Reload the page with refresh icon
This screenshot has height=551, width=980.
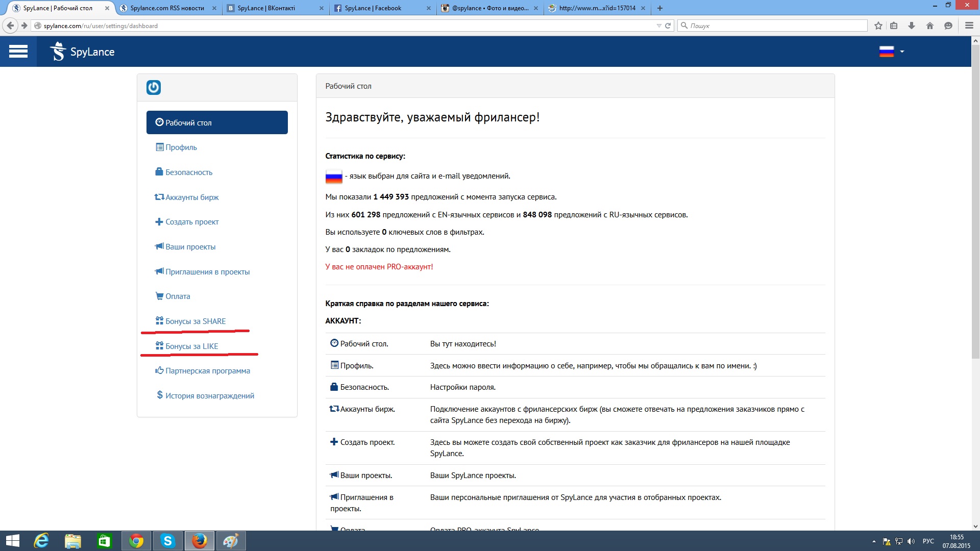(668, 26)
